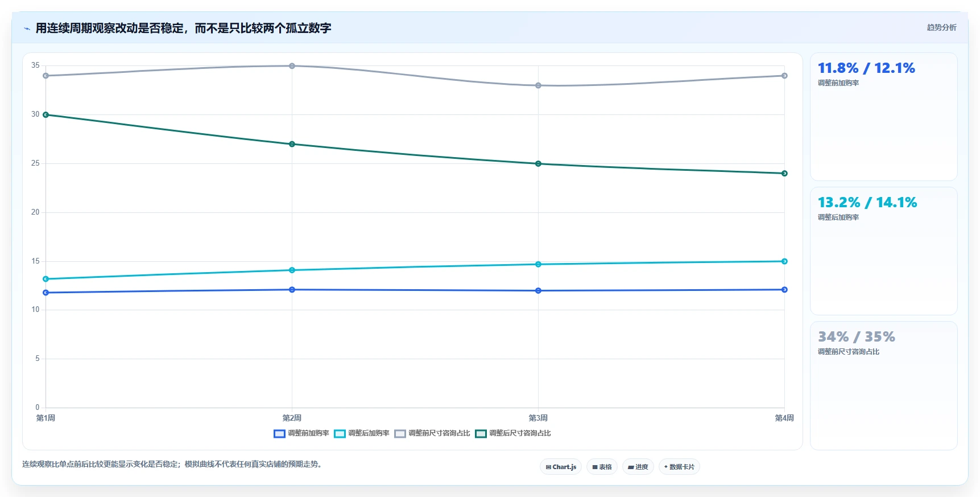Click 第4周 point on gray 调整前尺寸咨询占比 line

784,76
